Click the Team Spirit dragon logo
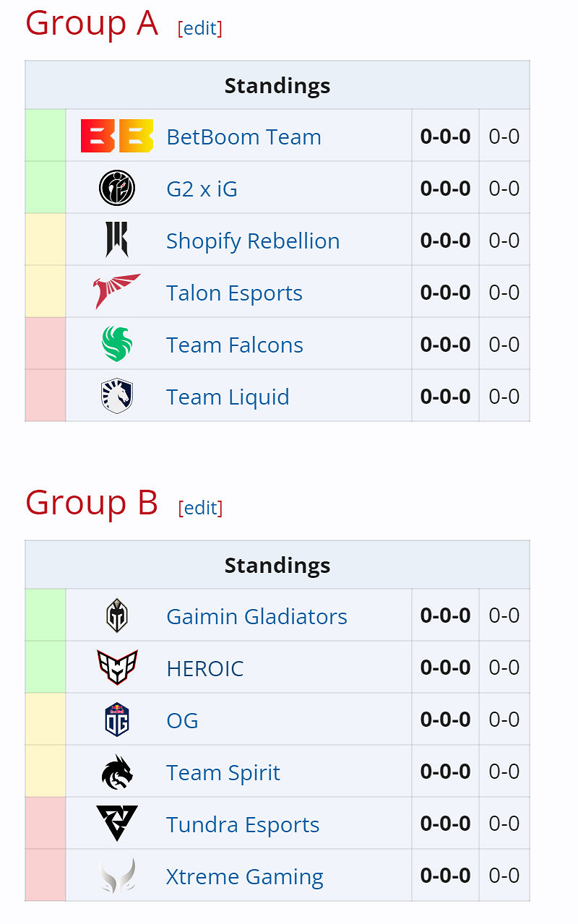 click(x=116, y=771)
